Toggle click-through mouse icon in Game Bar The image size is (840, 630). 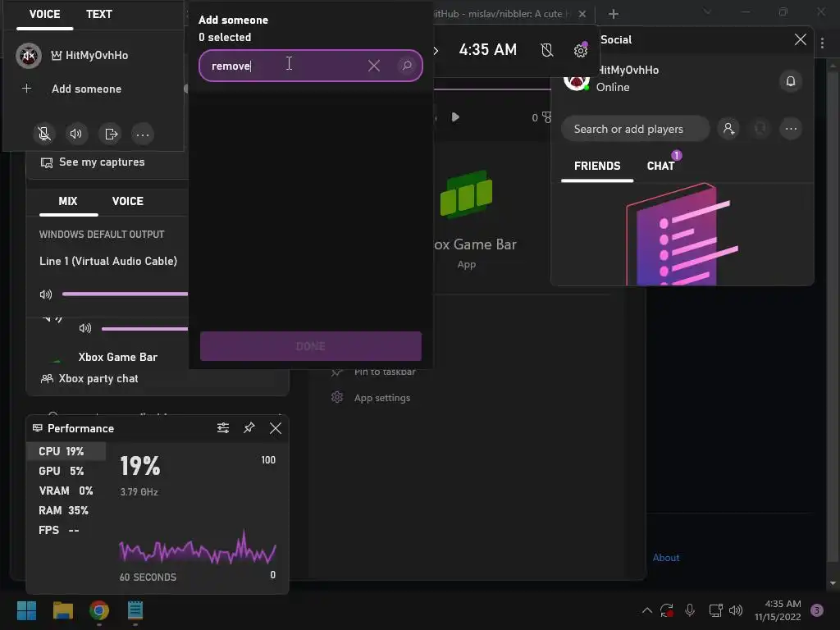[x=547, y=50]
